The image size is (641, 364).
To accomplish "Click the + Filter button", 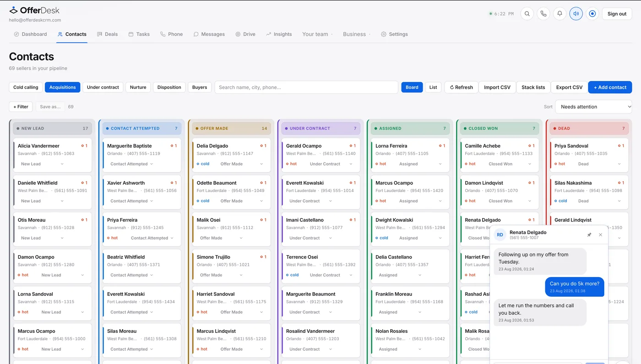I will coord(21,107).
